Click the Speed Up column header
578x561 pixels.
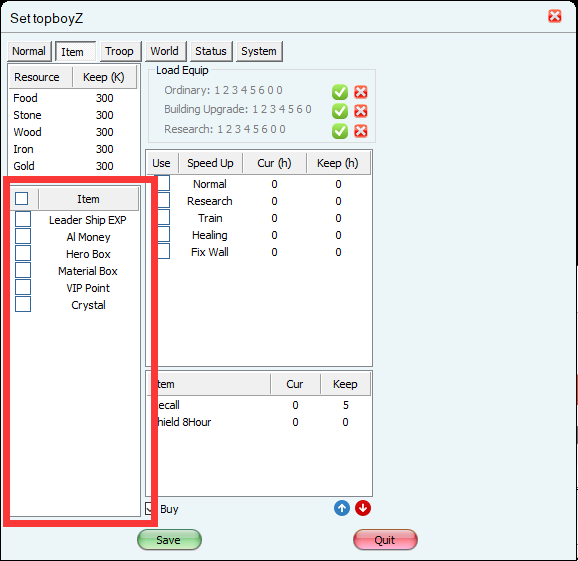210,163
